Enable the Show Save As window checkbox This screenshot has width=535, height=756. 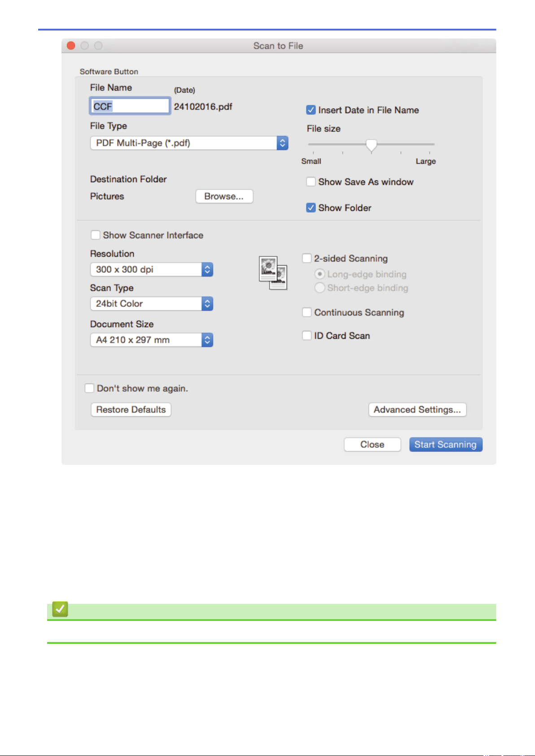click(311, 182)
